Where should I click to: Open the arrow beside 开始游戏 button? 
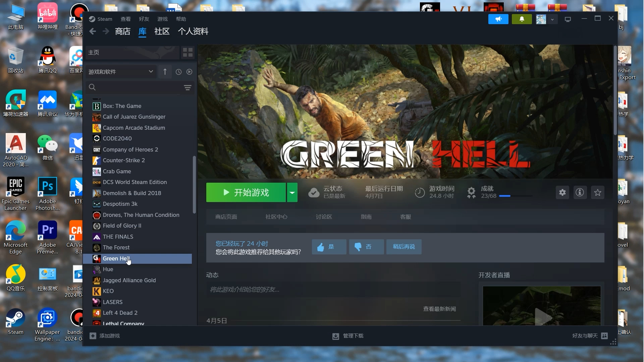coord(292,192)
